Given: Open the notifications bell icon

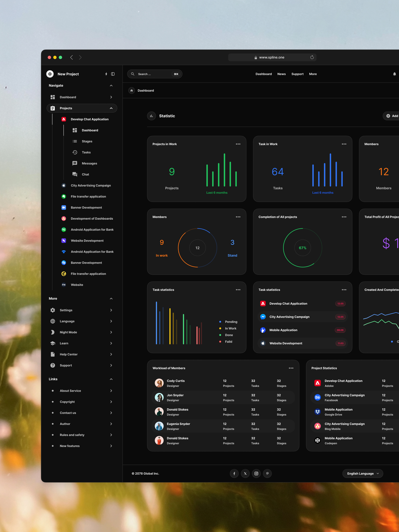Looking at the screenshot, I should point(394,74).
